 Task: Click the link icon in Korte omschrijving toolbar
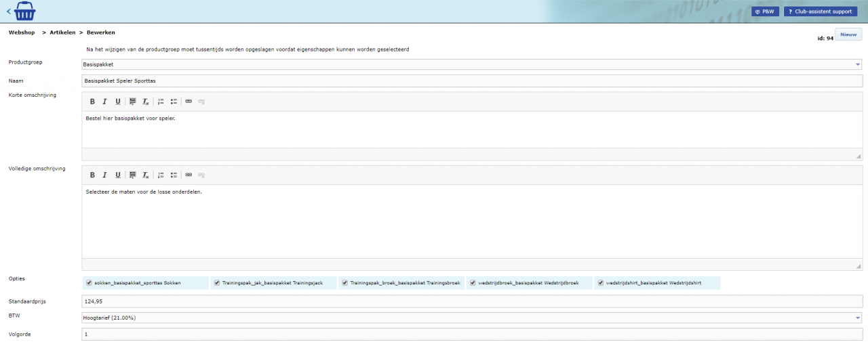point(189,102)
